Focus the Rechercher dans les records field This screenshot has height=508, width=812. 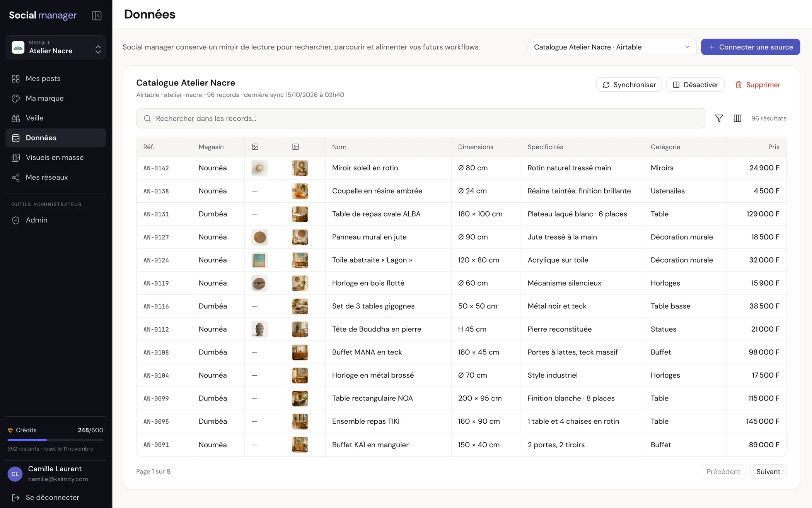click(x=421, y=118)
